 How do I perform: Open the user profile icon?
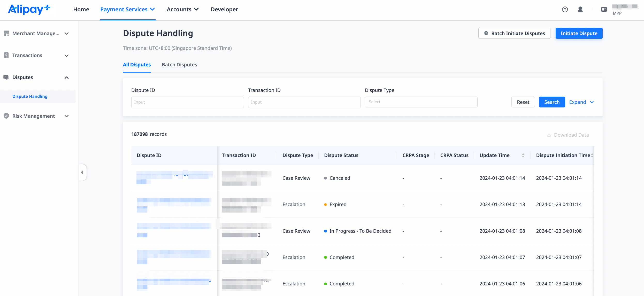(580, 10)
